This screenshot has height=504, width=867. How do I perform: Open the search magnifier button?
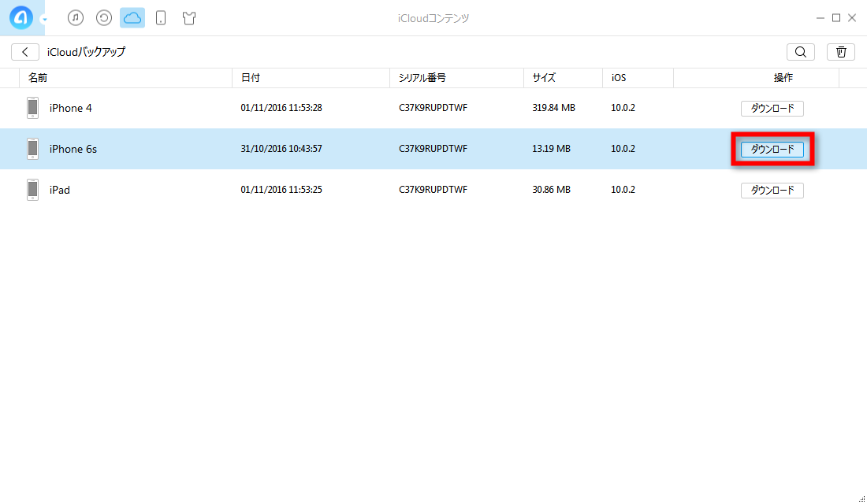click(x=801, y=52)
